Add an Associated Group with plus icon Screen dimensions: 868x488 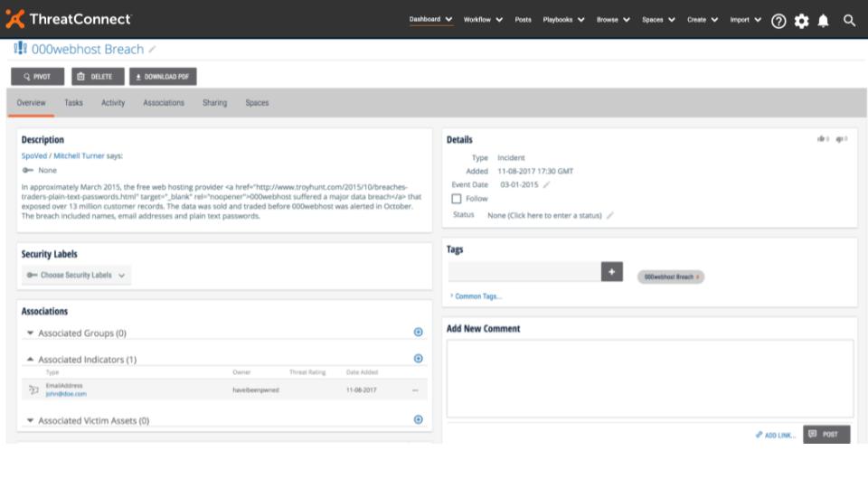pos(418,332)
